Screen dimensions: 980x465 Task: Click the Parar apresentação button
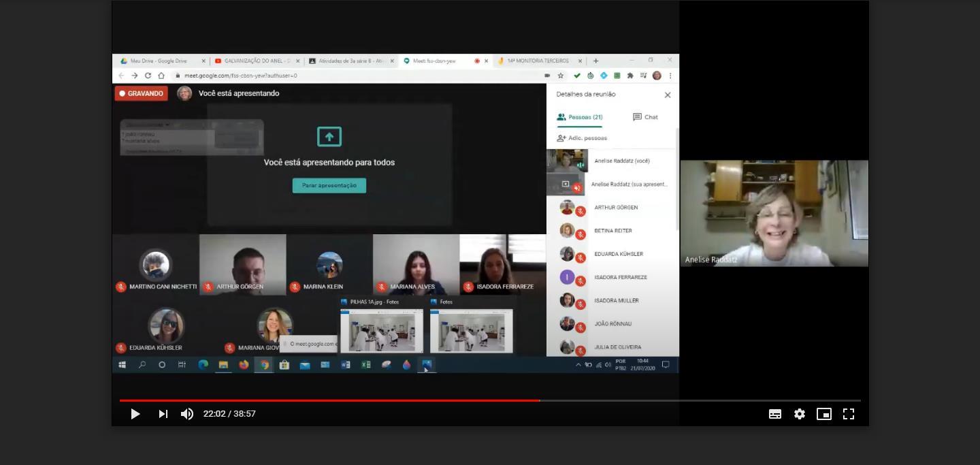click(329, 185)
